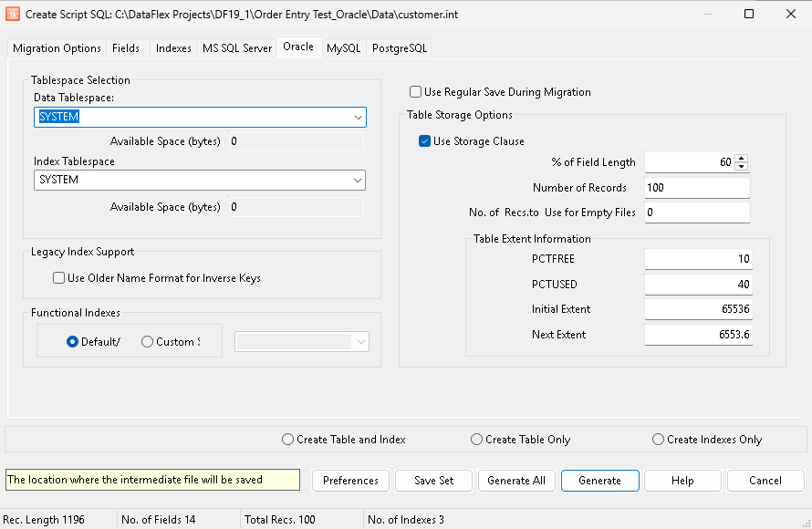Select the Oracle tab
This screenshot has width=812, height=529.
pos(298,47)
